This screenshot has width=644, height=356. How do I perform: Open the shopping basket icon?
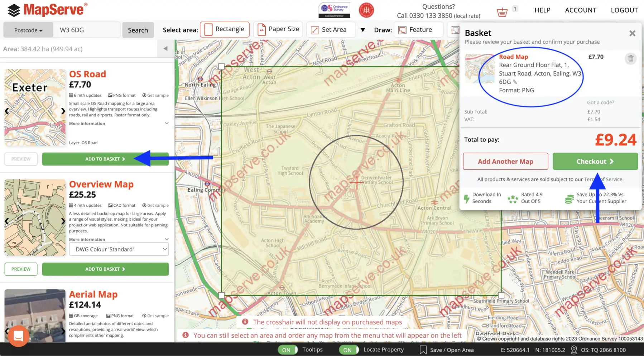pos(502,12)
